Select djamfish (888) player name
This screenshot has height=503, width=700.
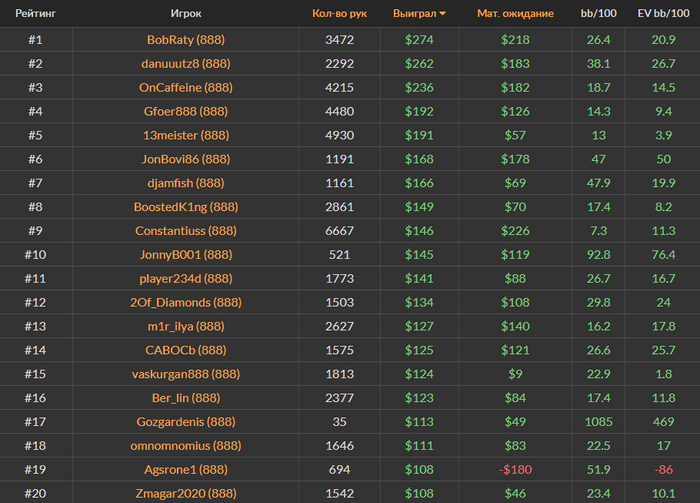click(187, 183)
